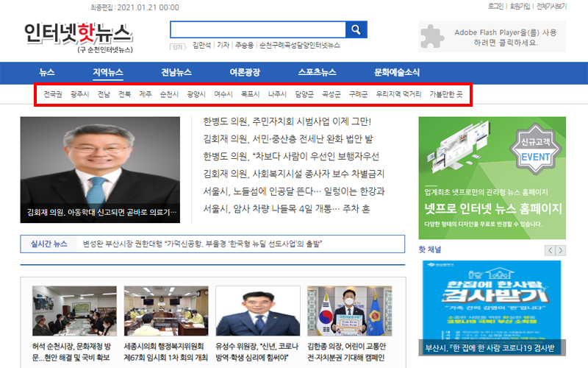This screenshot has height=368, width=588.
Task: Open article 김한종 의장, 어린이 교통안전
Action: 346,352
